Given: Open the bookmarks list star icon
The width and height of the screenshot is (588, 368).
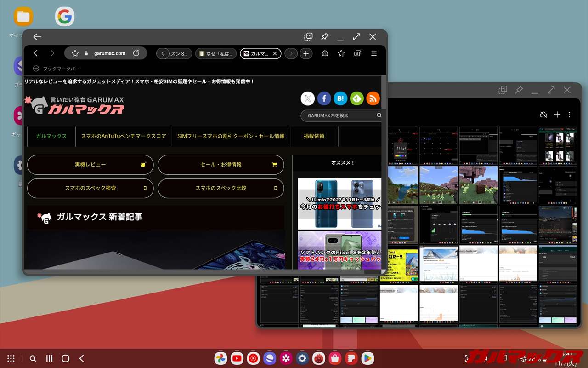Looking at the screenshot, I should point(341,53).
